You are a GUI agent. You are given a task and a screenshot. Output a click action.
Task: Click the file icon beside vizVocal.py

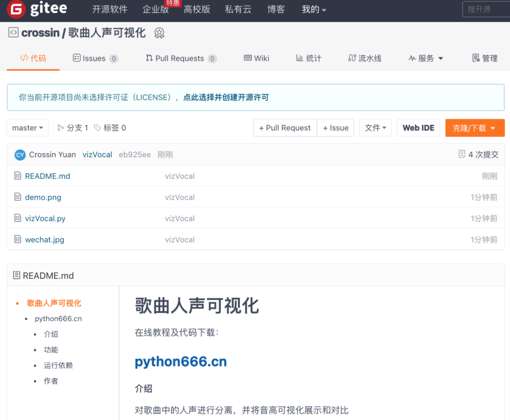click(17, 218)
